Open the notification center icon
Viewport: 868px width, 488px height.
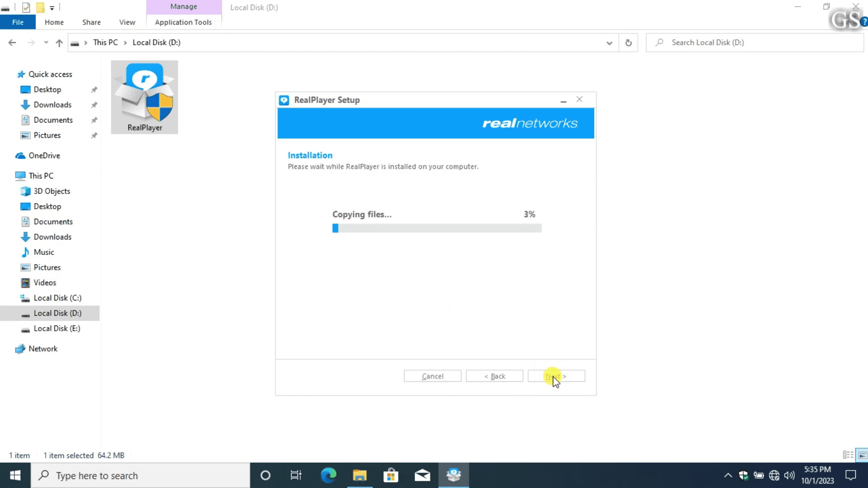(851, 475)
